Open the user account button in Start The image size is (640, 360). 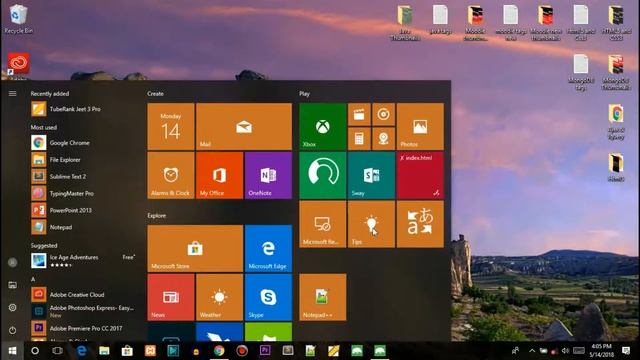tap(12, 262)
